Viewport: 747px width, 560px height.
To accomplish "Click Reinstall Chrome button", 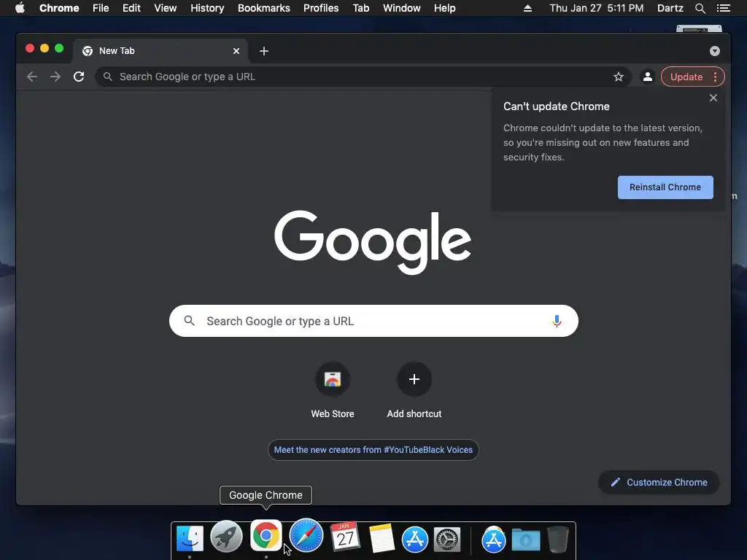I will (x=665, y=187).
